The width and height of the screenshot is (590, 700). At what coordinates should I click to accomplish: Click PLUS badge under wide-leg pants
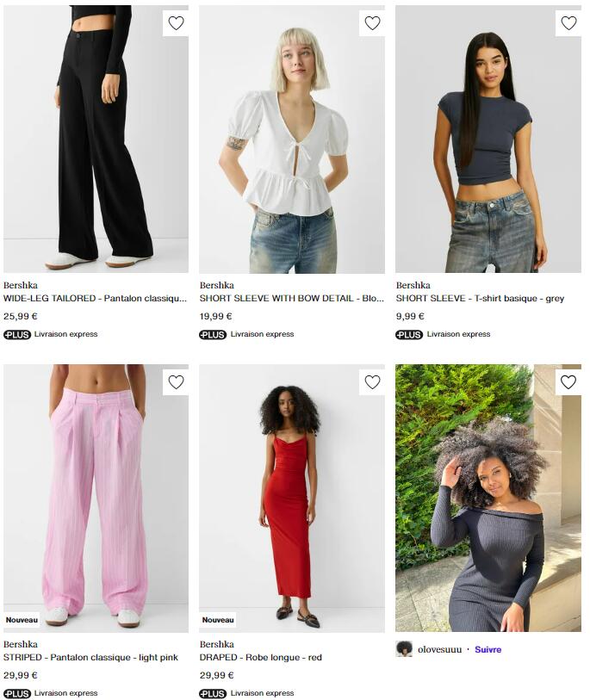17,334
